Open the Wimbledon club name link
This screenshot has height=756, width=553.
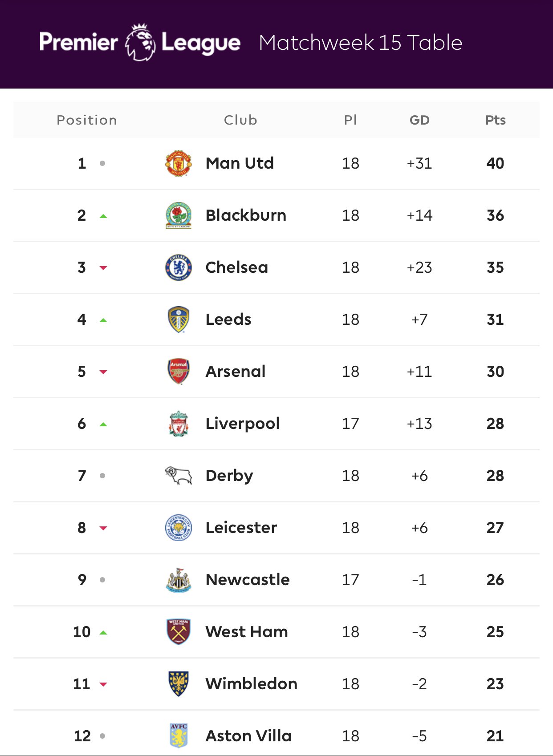point(252,684)
